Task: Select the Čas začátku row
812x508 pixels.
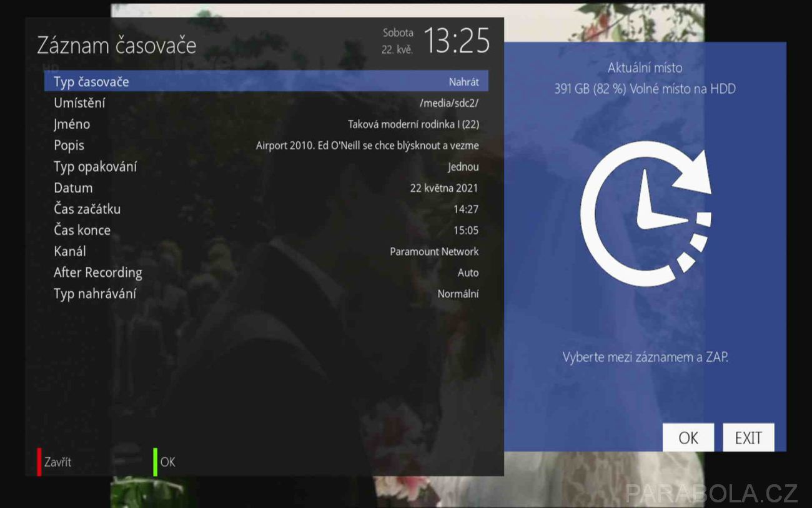Action: click(266, 209)
